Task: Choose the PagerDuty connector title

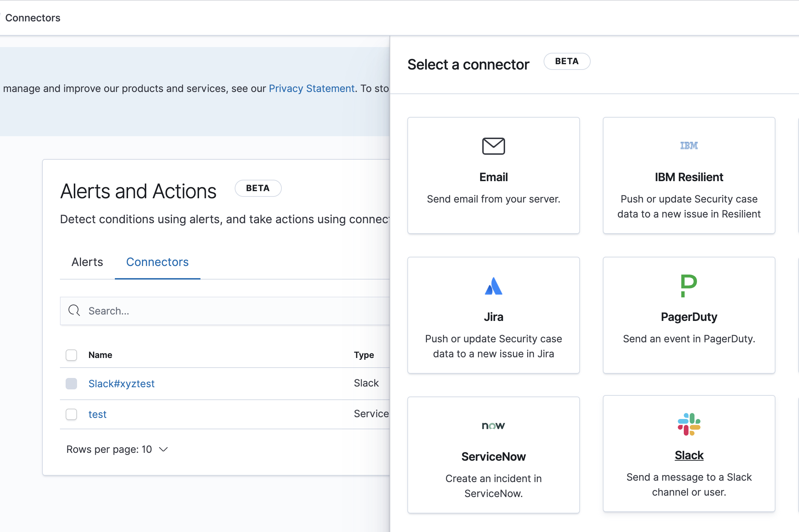Action: [x=689, y=317]
